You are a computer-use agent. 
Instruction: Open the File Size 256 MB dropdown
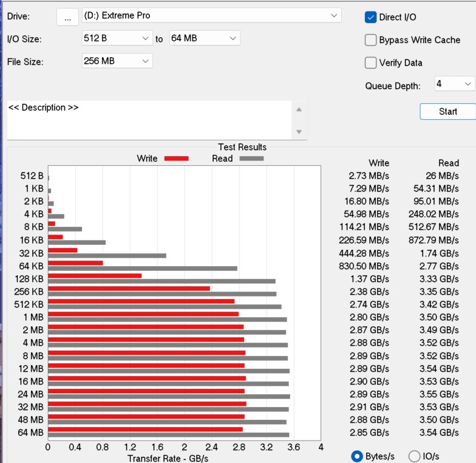coord(117,61)
